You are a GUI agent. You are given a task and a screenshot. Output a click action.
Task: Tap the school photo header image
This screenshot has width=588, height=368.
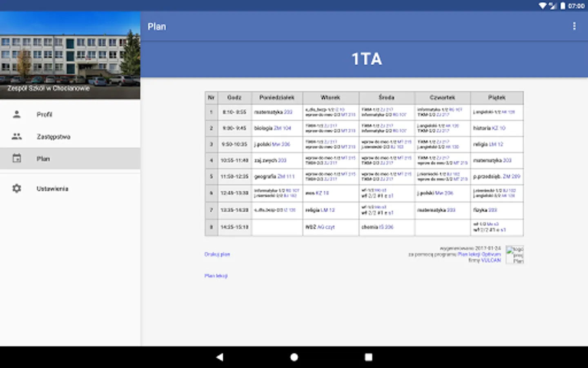(70, 55)
